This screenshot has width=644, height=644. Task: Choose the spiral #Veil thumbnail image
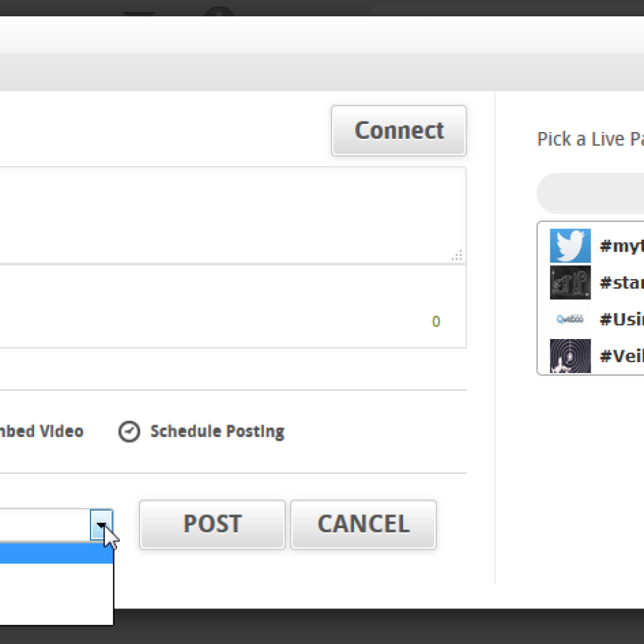click(x=570, y=356)
